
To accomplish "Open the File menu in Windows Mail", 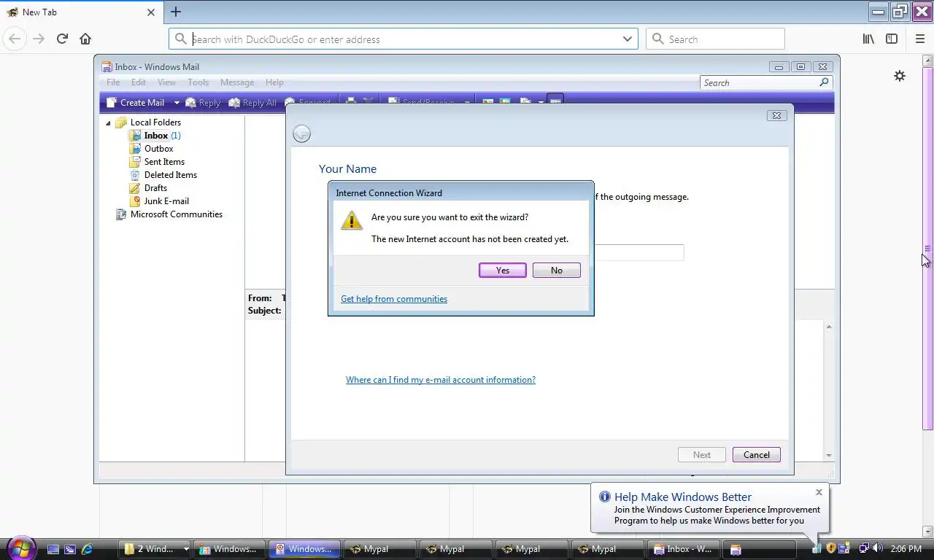I will pos(113,82).
